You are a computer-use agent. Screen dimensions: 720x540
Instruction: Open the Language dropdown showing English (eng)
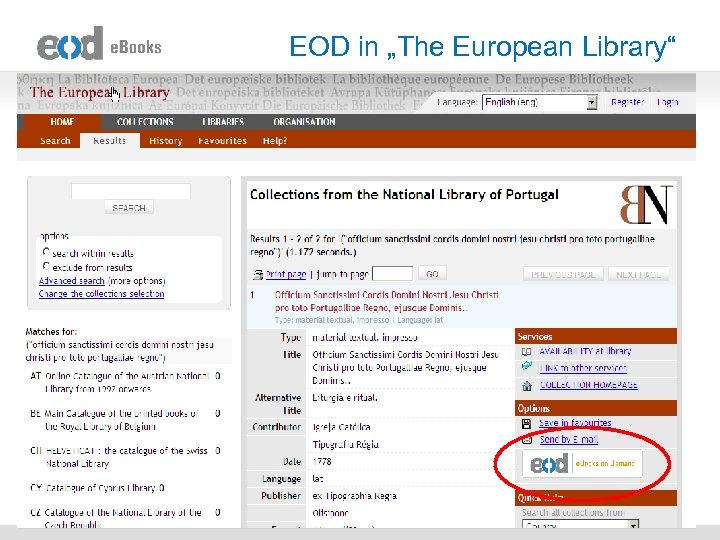[x=540, y=102]
